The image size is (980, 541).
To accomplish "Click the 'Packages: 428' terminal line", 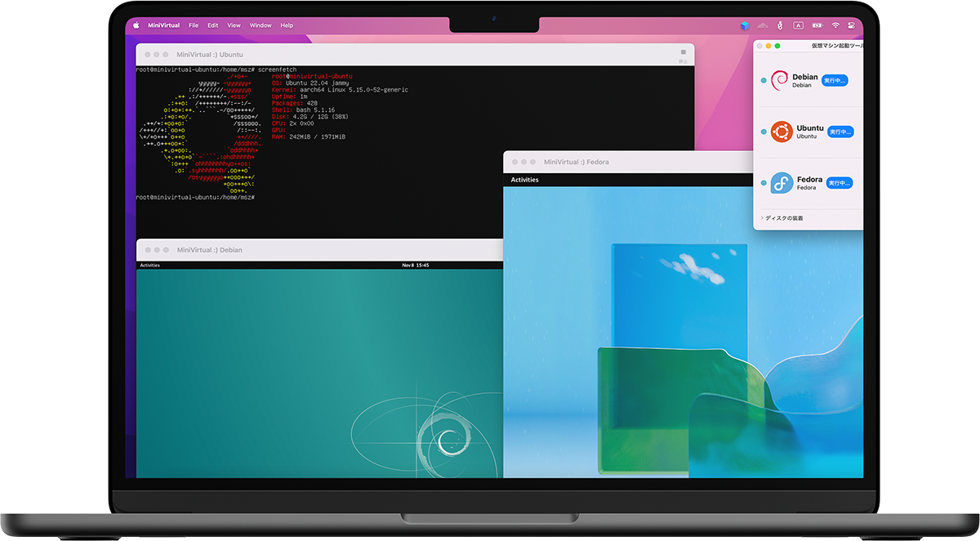I will (295, 104).
